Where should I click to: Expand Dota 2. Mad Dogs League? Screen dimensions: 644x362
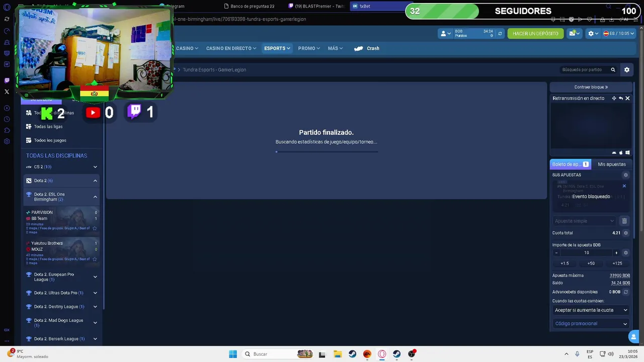point(61,323)
